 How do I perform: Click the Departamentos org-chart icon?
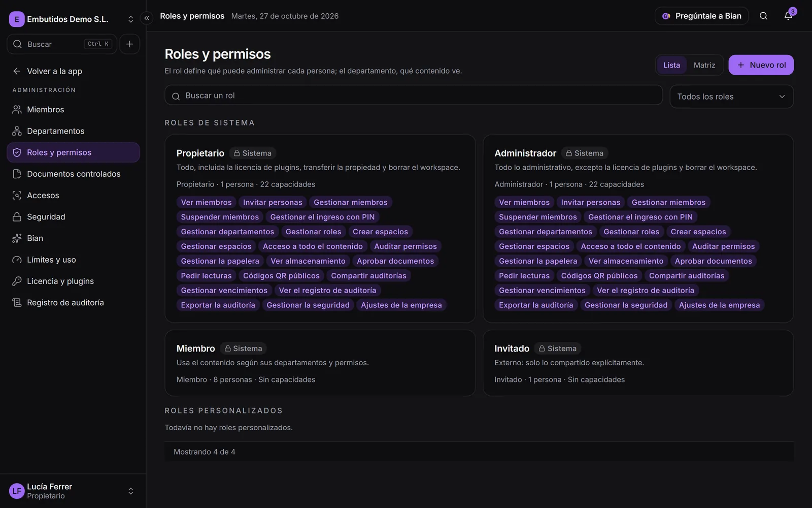(x=17, y=131)
